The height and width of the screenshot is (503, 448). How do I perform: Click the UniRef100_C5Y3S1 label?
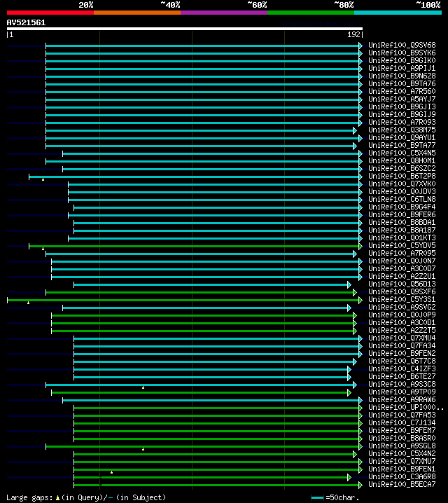402,299
